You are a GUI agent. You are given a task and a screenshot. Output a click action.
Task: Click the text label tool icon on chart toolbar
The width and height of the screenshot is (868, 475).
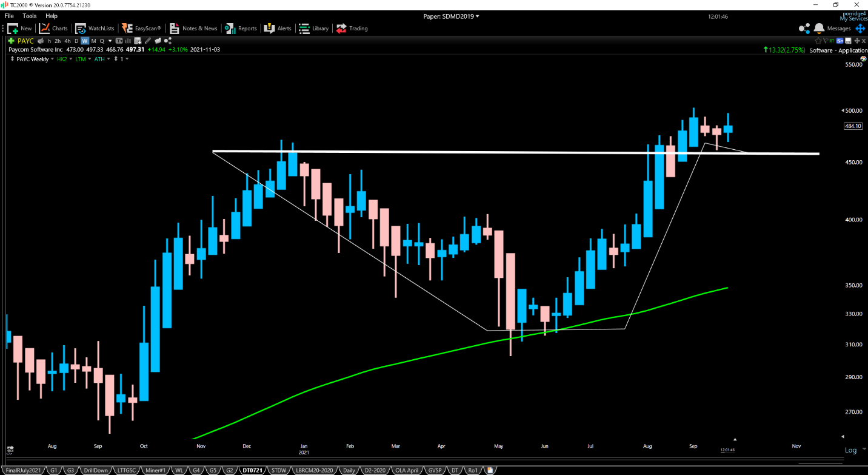[x=119, y=41]
